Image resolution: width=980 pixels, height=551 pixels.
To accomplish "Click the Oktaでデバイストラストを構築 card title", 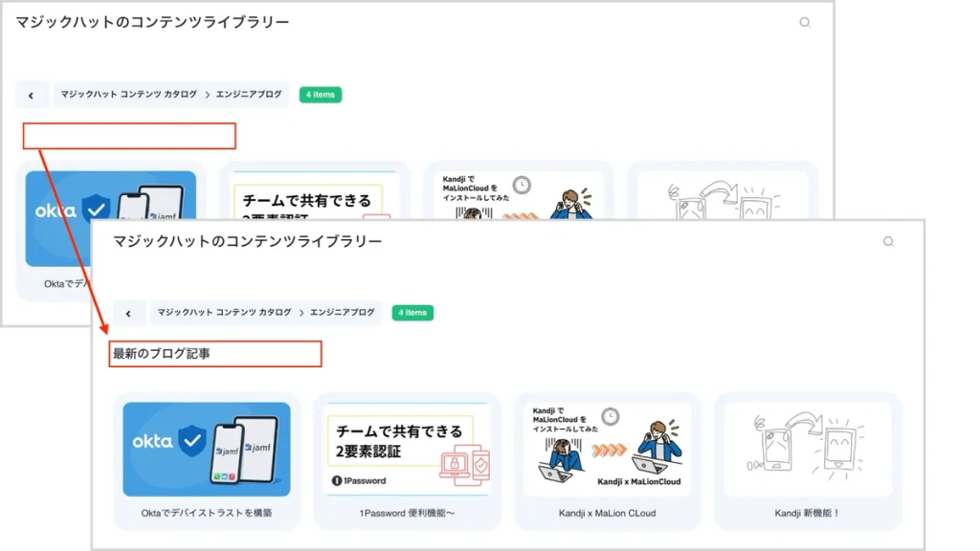I will coord(207,513).
